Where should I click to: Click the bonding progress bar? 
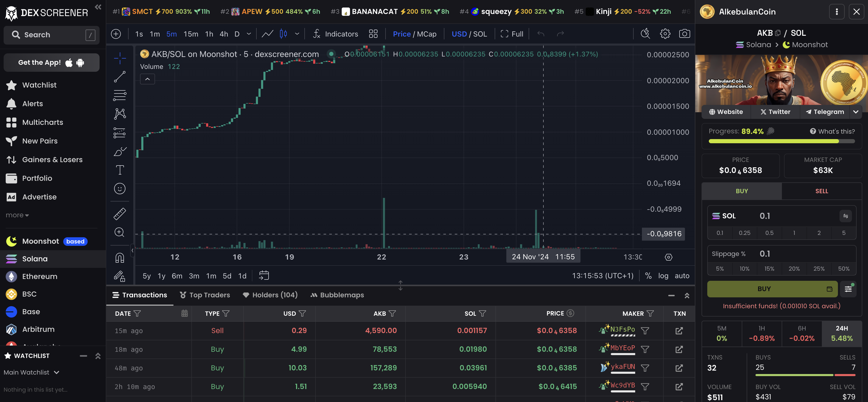[781, 141]
